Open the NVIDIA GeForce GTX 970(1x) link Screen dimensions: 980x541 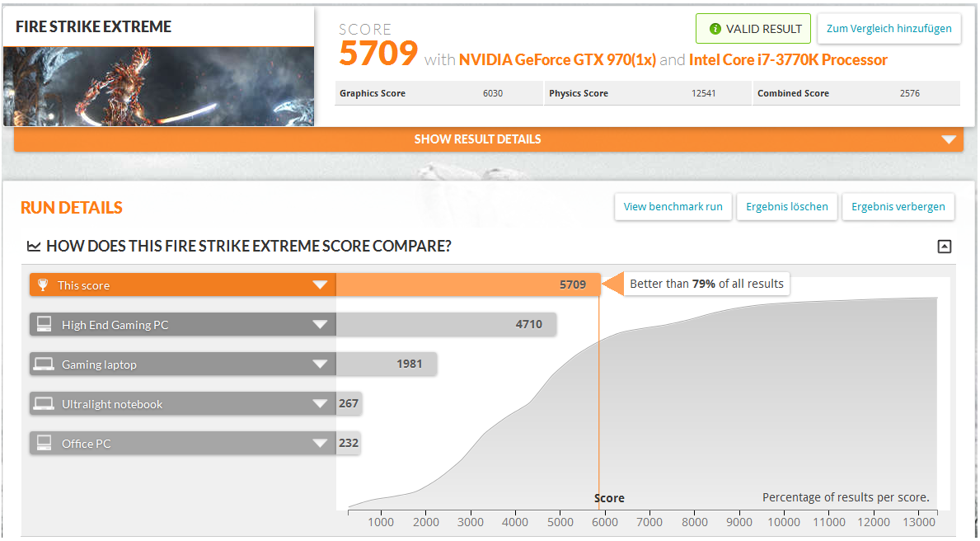[557, 60]
